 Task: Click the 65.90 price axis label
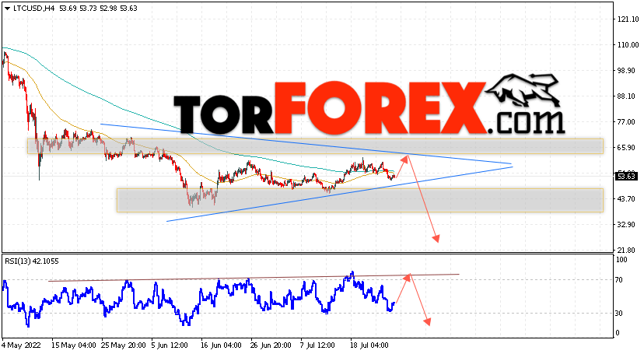[x=626, y=147]
